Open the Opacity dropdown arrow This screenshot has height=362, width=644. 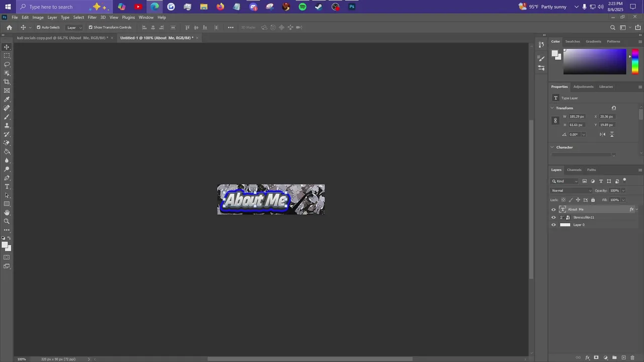(623, 191)
